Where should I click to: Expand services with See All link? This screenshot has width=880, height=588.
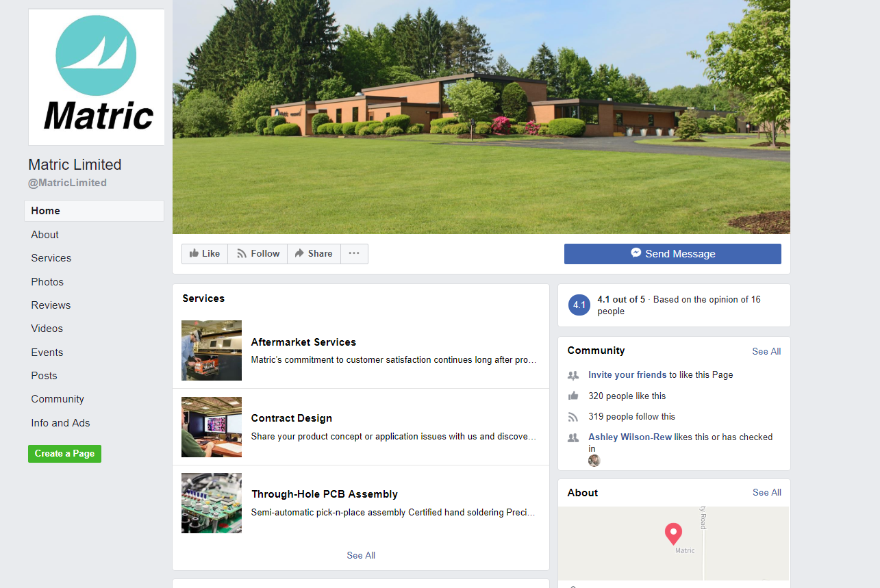pyautogui.click(x=361, y=555)
